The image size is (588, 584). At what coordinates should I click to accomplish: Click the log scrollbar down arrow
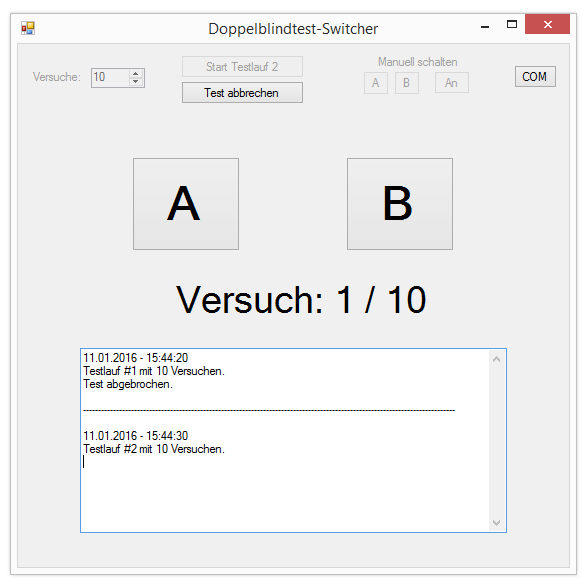click(x=496, y=522)
